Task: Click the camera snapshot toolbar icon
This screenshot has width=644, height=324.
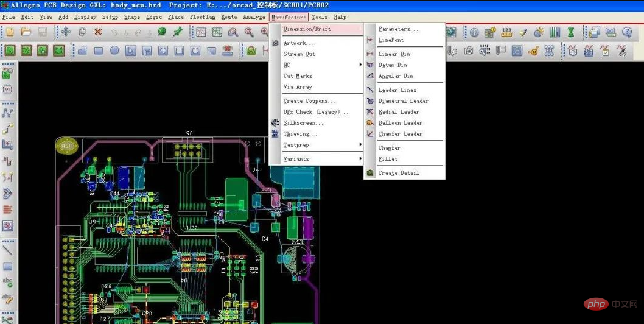Action: coord(469,51)
